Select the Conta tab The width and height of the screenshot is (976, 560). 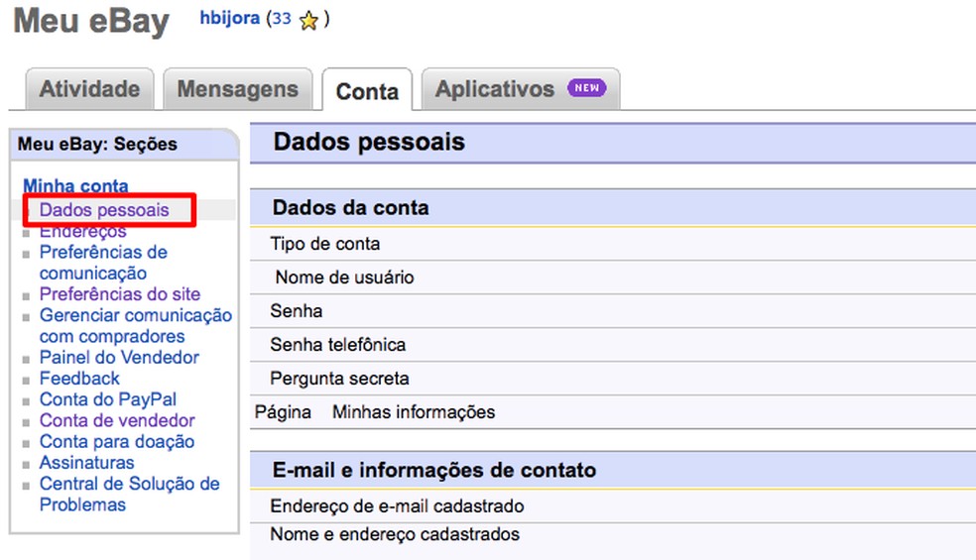(x=367, y=91)
